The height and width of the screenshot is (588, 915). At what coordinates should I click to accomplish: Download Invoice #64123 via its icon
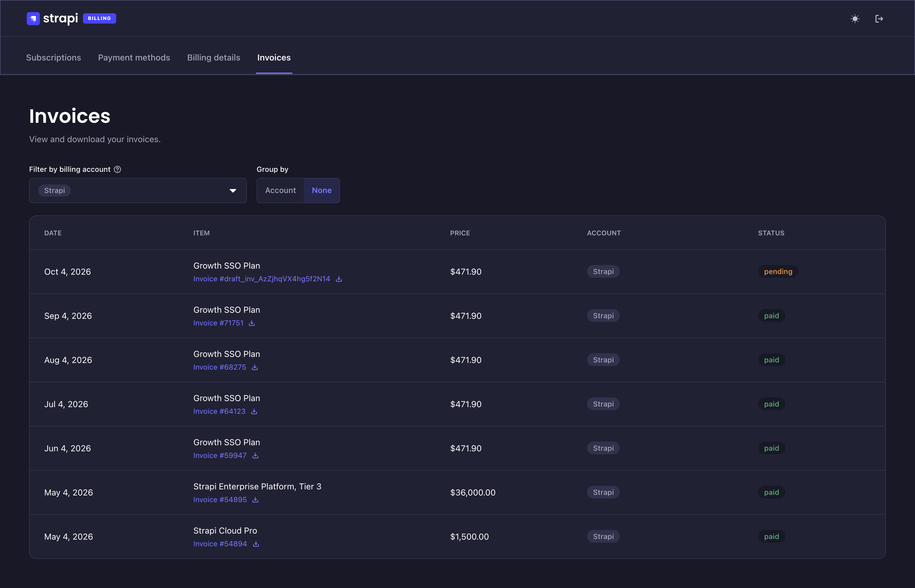pos(254,412)
